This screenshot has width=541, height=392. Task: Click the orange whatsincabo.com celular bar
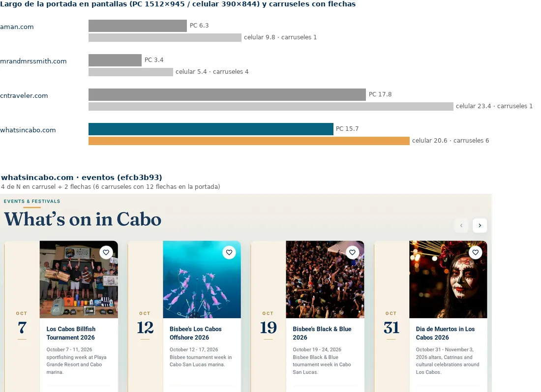(x=249, y=141)
